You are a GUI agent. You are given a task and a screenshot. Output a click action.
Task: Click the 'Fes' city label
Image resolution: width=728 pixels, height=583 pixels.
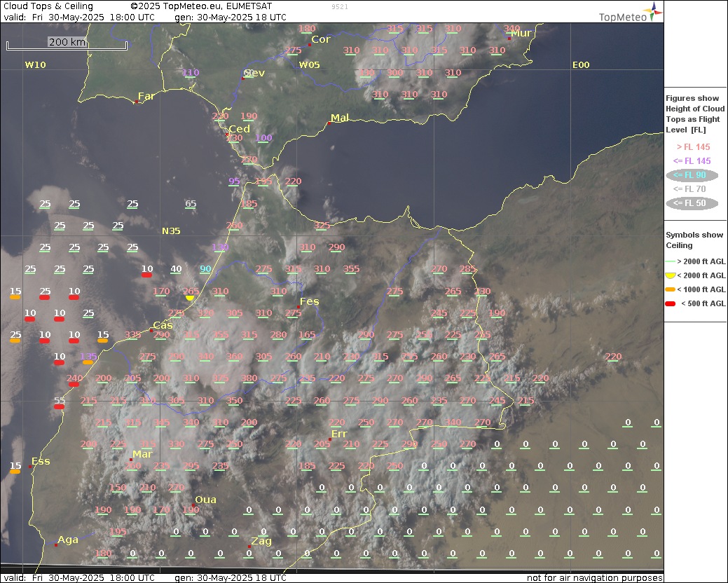pyautogui.click(x=309, y=302)
